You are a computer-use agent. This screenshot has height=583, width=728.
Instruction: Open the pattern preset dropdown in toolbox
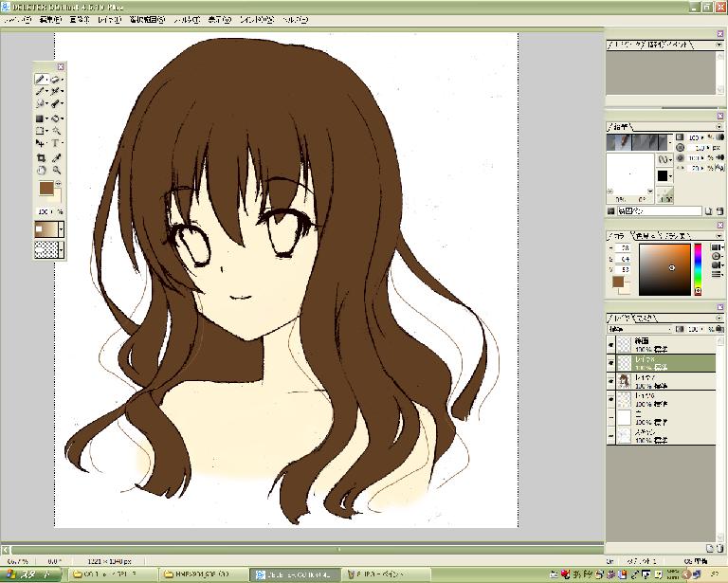(x=61, y=249)
